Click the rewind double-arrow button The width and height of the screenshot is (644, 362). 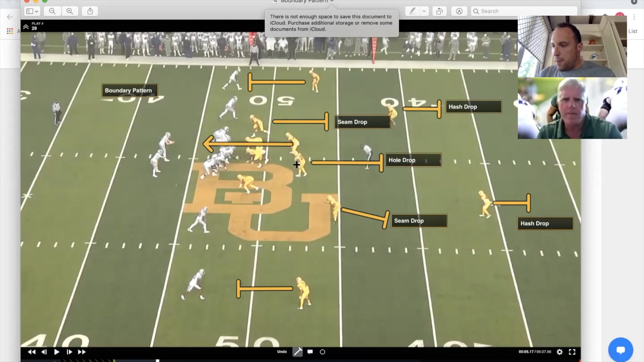click(32, 352)
